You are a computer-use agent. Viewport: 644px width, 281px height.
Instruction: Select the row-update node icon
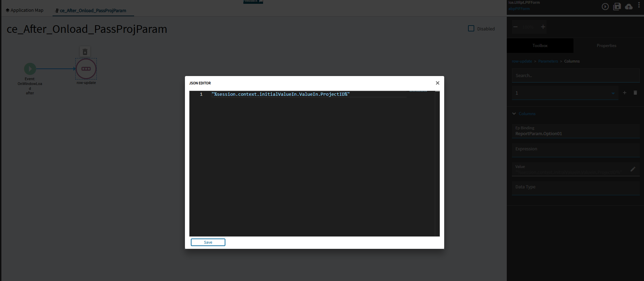click(x=86, y=69)
